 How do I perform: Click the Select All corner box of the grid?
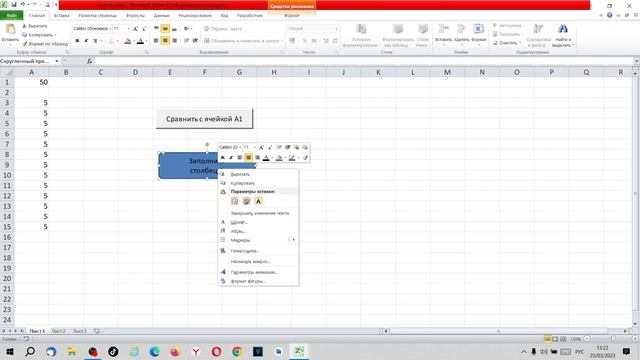tap(7, 72)
